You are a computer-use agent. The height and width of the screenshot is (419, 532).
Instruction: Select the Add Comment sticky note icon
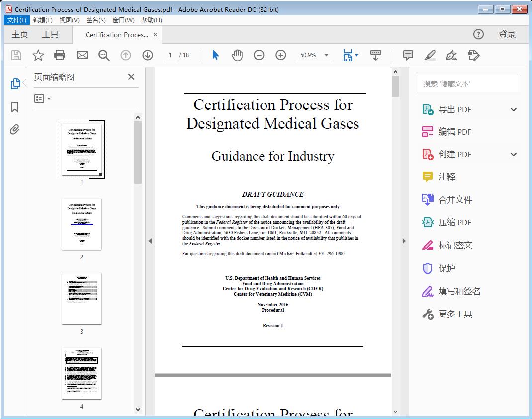coord(408,55)
